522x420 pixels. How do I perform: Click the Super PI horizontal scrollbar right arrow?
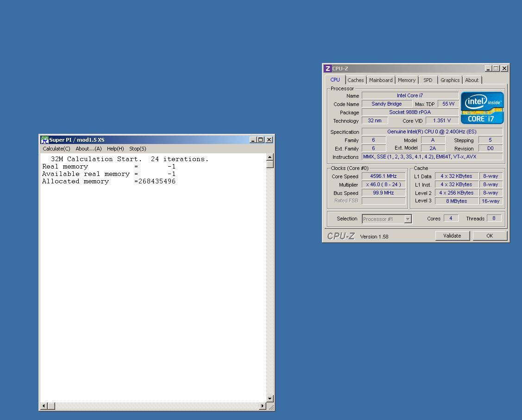(263, 406)
